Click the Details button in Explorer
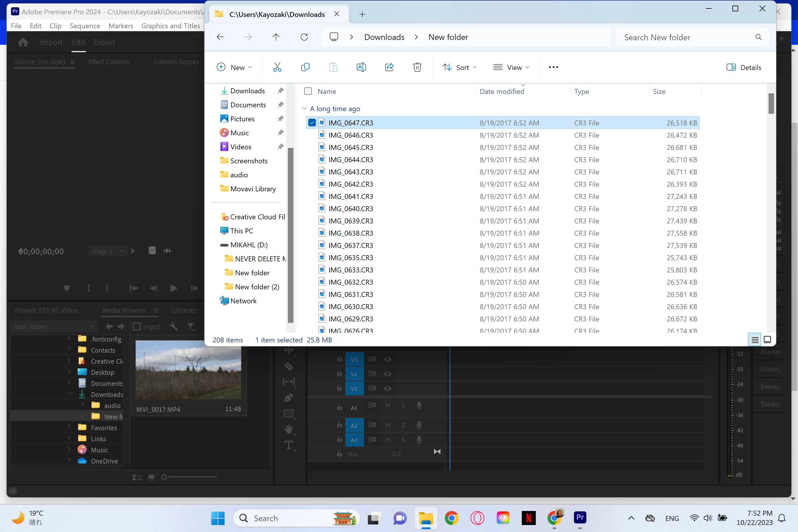 tap(744, 67)
